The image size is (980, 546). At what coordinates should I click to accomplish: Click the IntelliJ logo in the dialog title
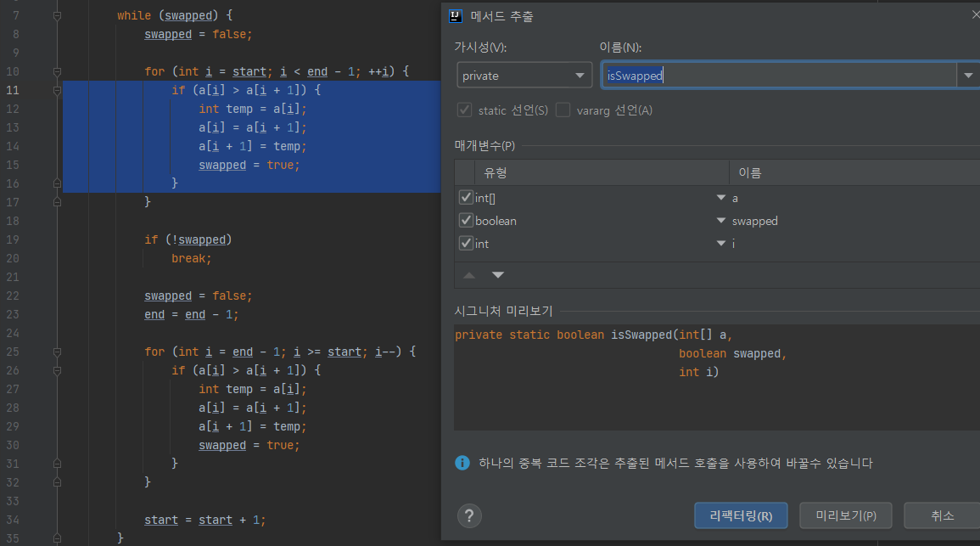tap(456, 16)
